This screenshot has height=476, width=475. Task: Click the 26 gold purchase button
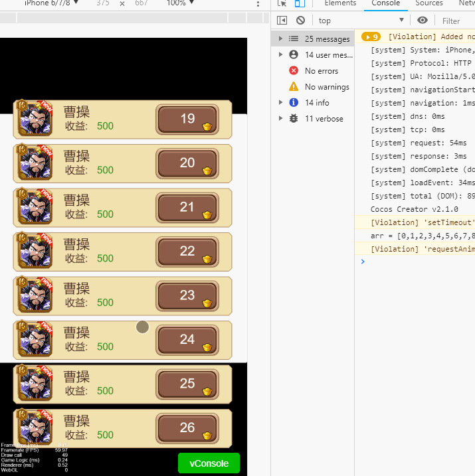[187, 428]
